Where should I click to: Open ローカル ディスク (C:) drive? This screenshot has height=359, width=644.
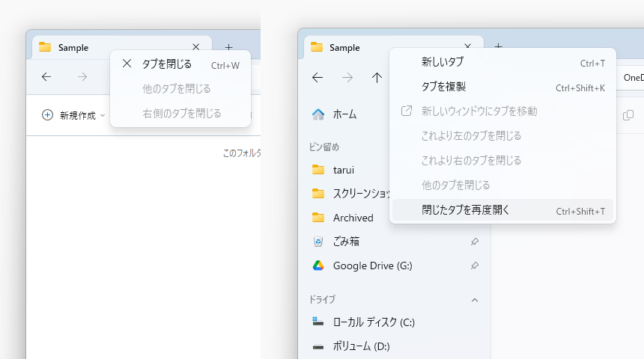tap(374, 322)
